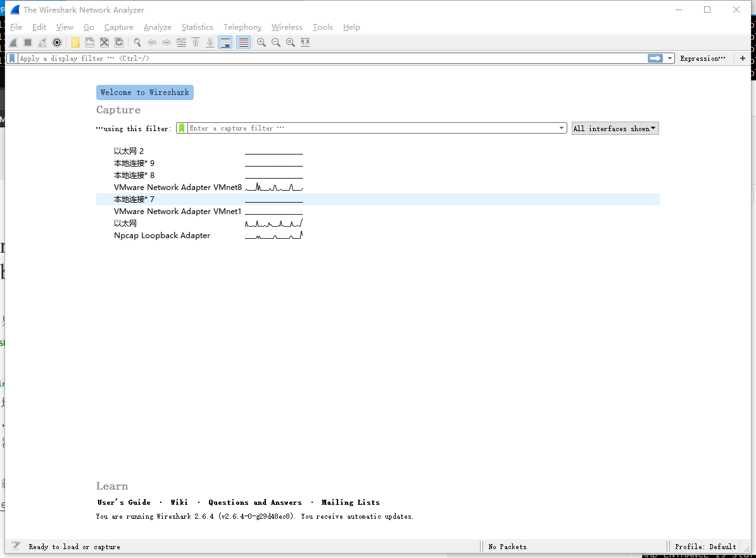
Task: Click the display filter bookmark icon
Action: (x=13, y=58)
